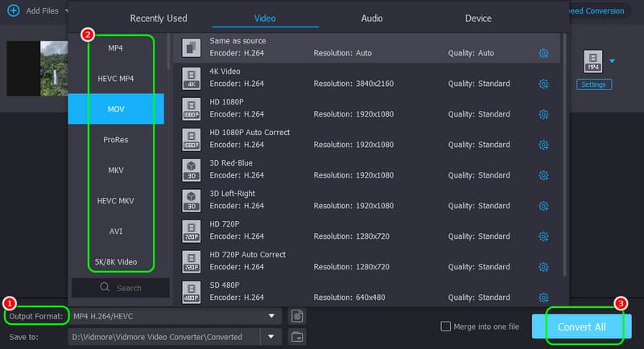
Task: Switch to the Device tab
Action: (478, 18)
